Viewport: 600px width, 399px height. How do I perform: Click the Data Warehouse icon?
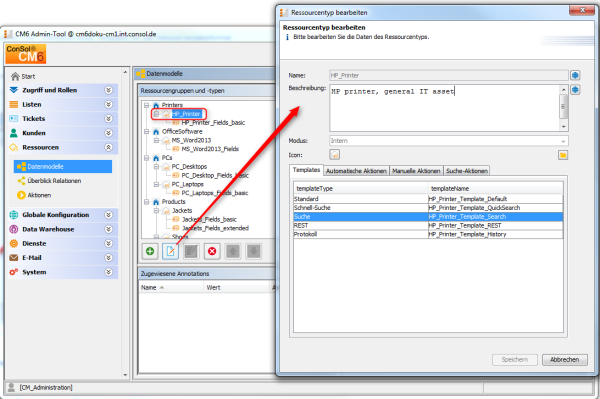click(x=13, y=229)
